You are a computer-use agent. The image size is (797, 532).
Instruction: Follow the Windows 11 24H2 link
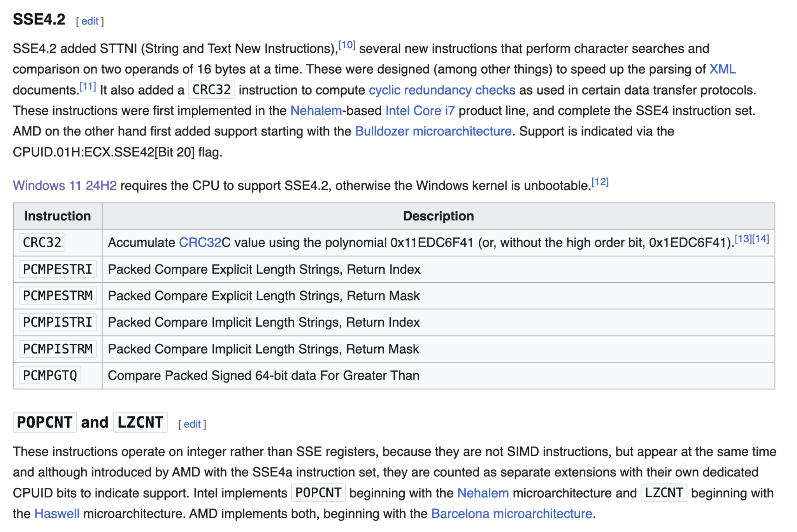[64, 185]
